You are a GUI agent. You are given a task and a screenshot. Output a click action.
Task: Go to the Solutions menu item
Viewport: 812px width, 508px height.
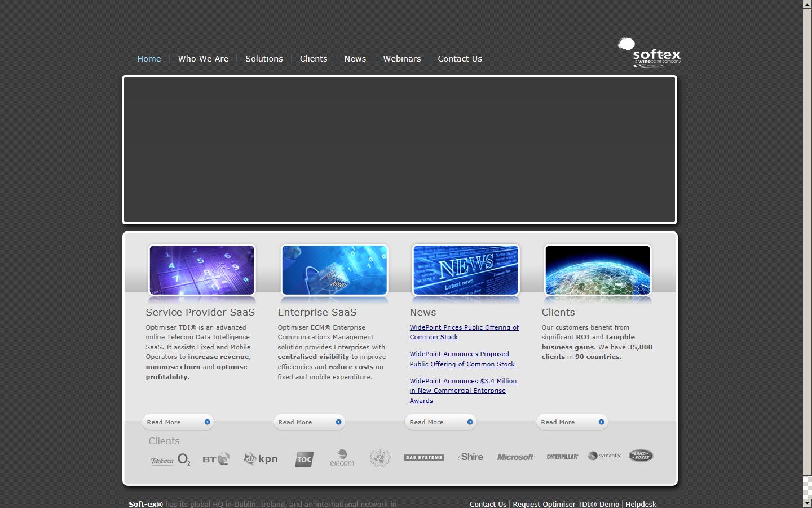(264, 59)
